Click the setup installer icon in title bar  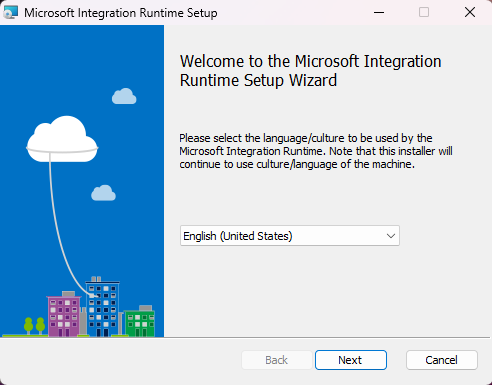[10, 13]
